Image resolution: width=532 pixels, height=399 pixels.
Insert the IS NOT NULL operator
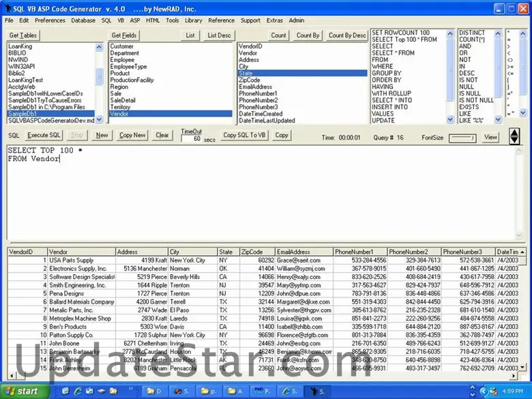[476, 100]
